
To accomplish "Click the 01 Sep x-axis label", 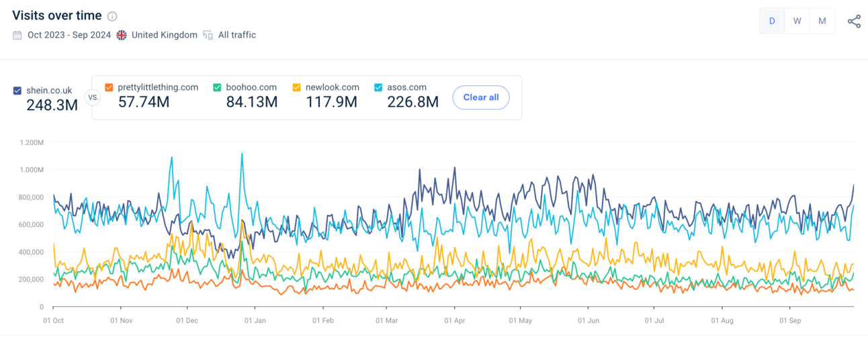I will point(790,321).
